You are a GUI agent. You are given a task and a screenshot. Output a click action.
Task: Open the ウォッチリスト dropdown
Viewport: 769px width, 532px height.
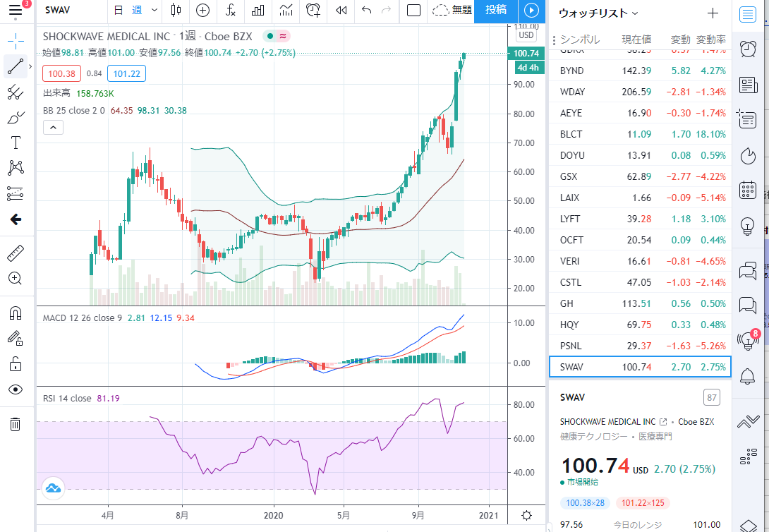(598, 13)
